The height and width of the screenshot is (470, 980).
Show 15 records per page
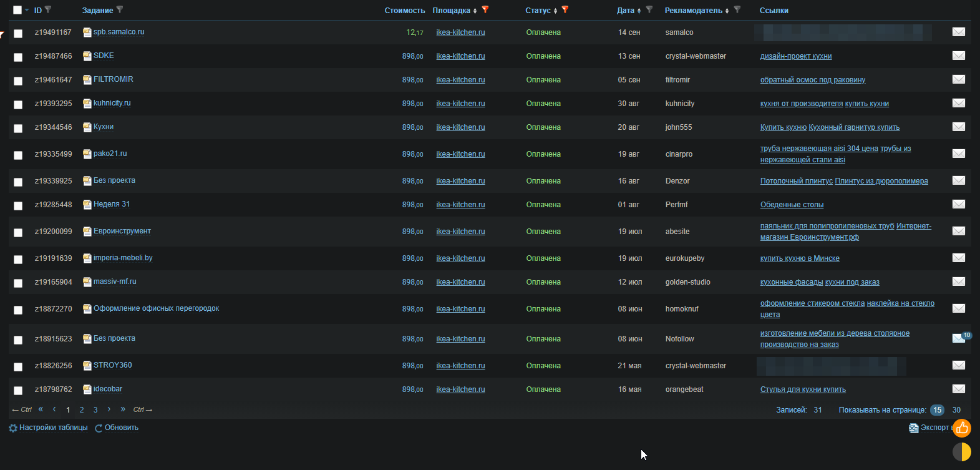[937, 410]
